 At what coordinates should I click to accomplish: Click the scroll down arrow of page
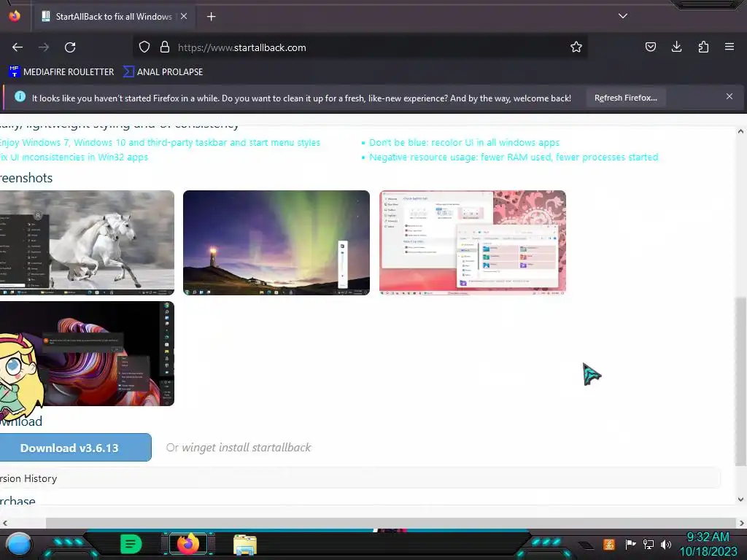coord(740,499)
